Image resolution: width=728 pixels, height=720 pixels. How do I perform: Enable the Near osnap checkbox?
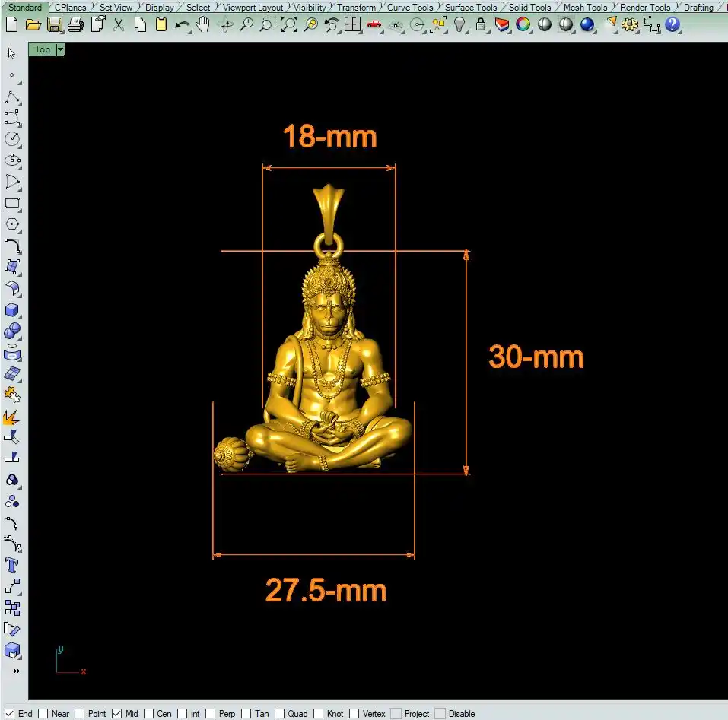43,714
